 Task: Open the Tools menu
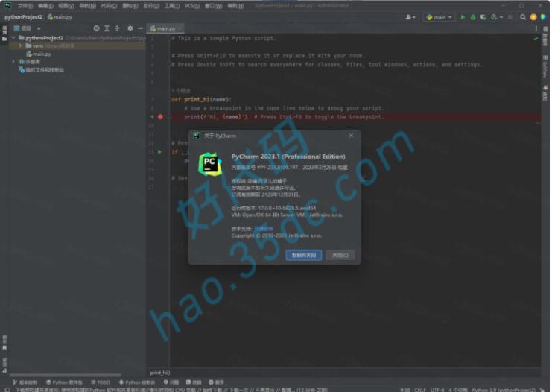coord(172,6)
